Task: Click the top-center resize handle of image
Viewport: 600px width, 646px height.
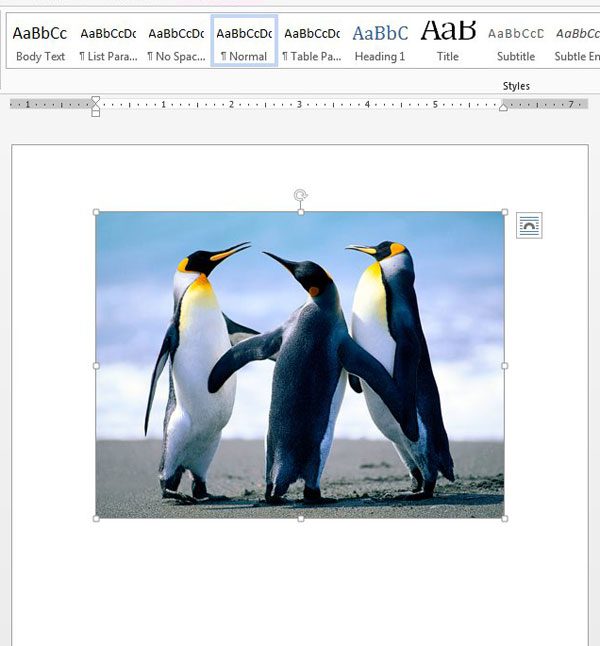Action: (300, 212)
